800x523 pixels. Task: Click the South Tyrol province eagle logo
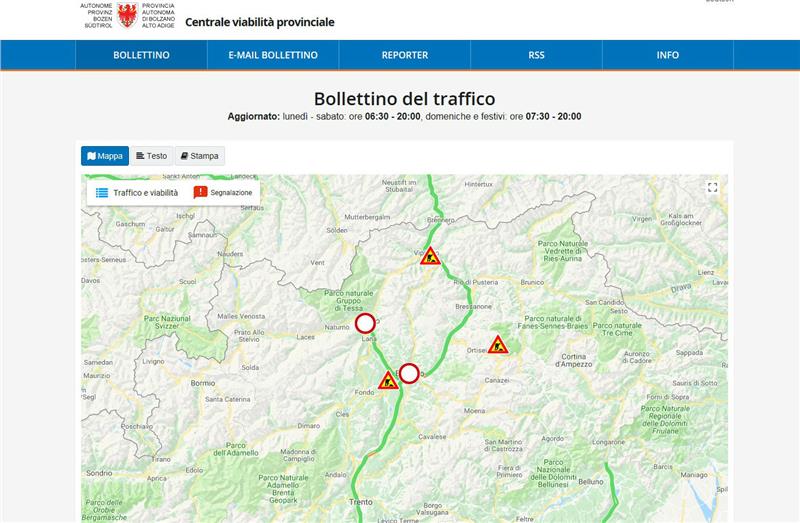(127, 14)
